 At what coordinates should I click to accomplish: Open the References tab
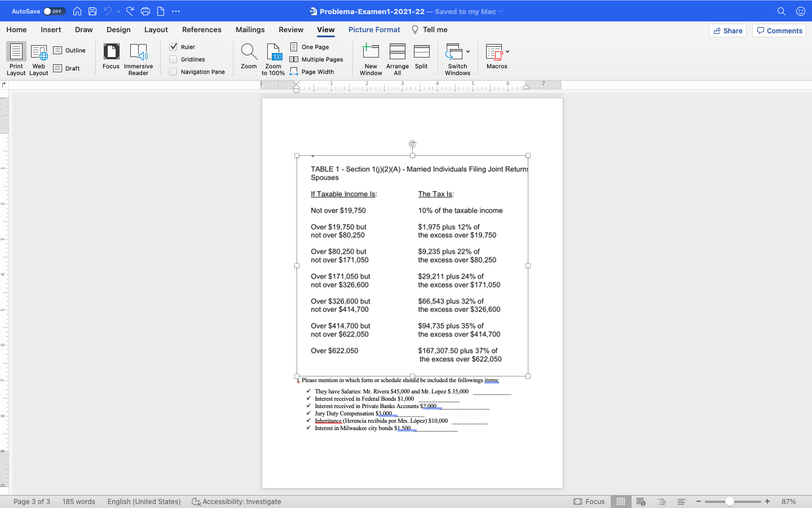pyautogui.click(x=202, y=29)
